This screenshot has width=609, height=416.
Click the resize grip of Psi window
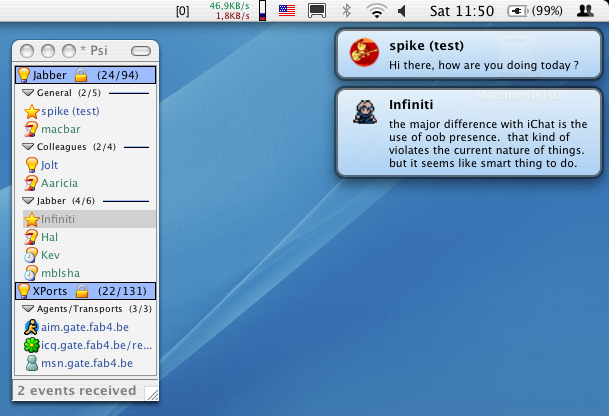[152, 394]
